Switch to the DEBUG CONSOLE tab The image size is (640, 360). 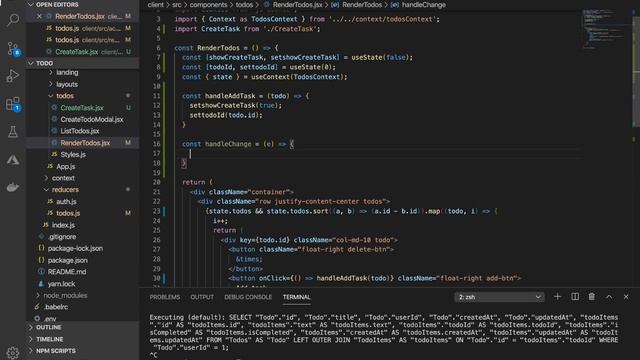coord(248,297)
